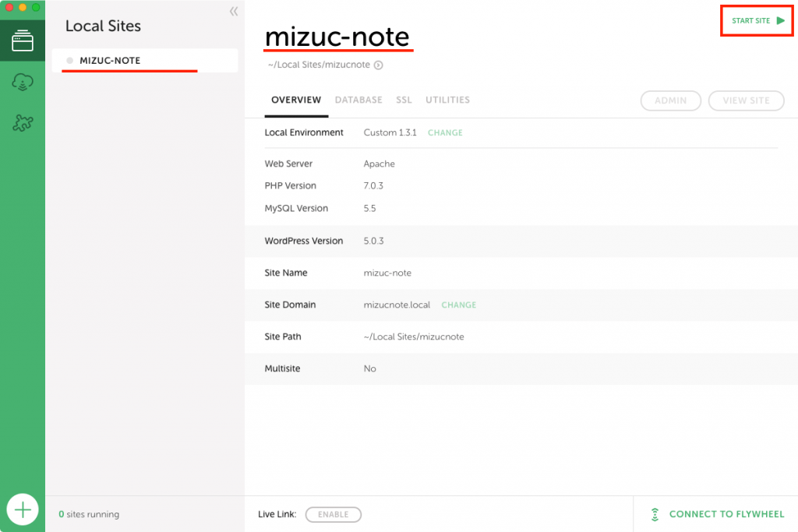Image resolution: width=798 pixels, height=532 pixels.
Task: Click the plus button to add site
Action: click(23, 509)
